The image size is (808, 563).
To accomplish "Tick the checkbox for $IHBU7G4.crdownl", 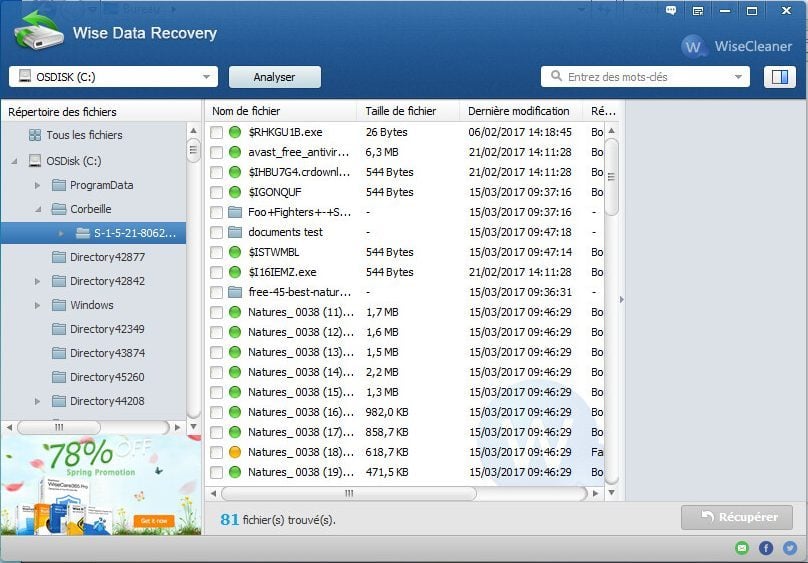I will pyautogui.click(x=216, y=173).
